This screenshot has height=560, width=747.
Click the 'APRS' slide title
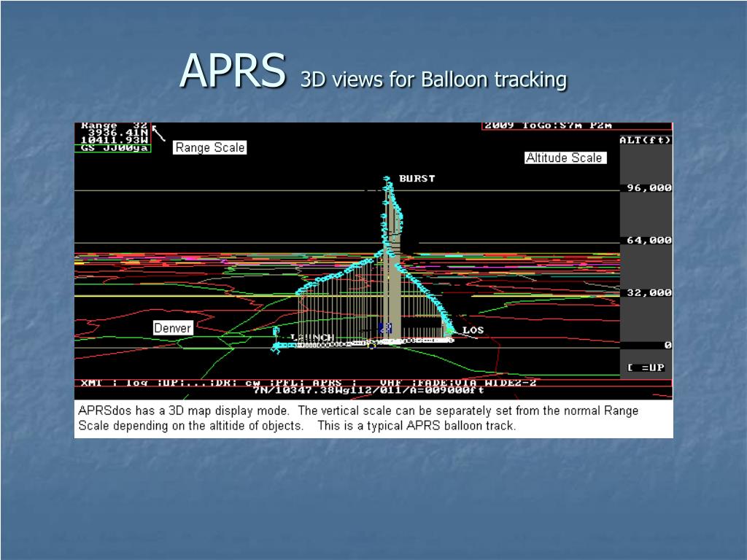[x=233, y=71]
